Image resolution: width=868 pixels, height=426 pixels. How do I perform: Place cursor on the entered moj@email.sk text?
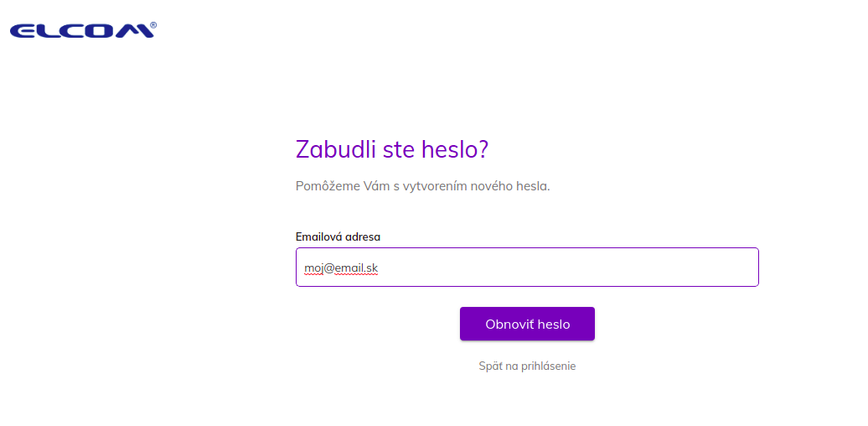click(x=341, y=268)
